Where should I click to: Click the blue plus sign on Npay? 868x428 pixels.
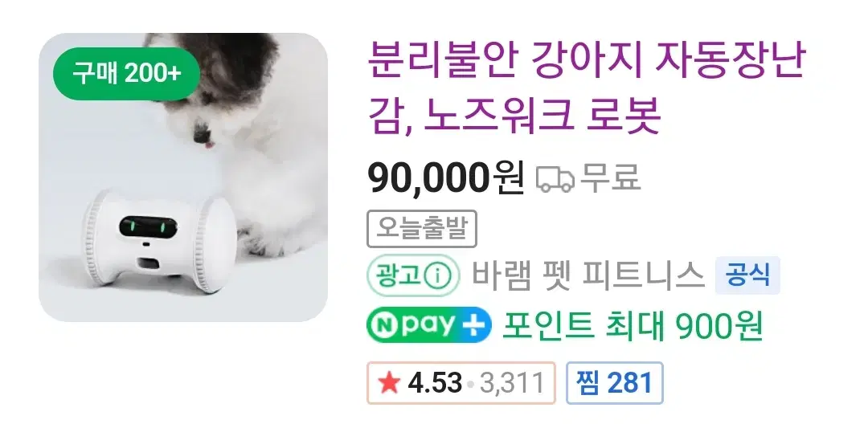click(474, 325)
